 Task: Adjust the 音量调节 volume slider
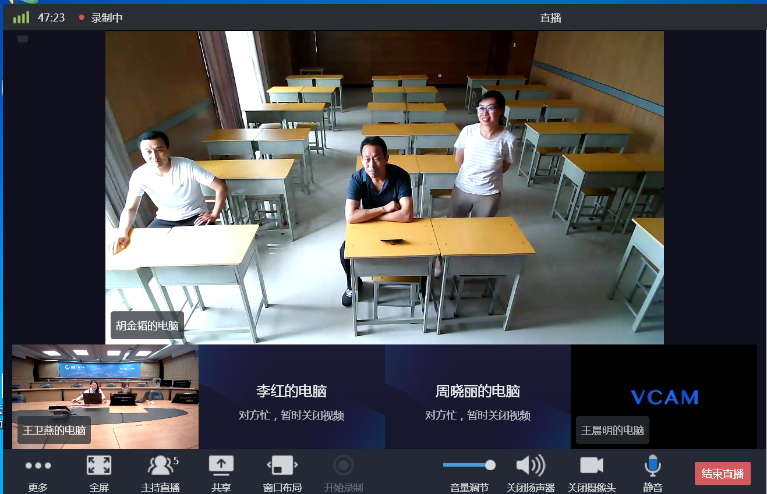(x=469, y=465)
